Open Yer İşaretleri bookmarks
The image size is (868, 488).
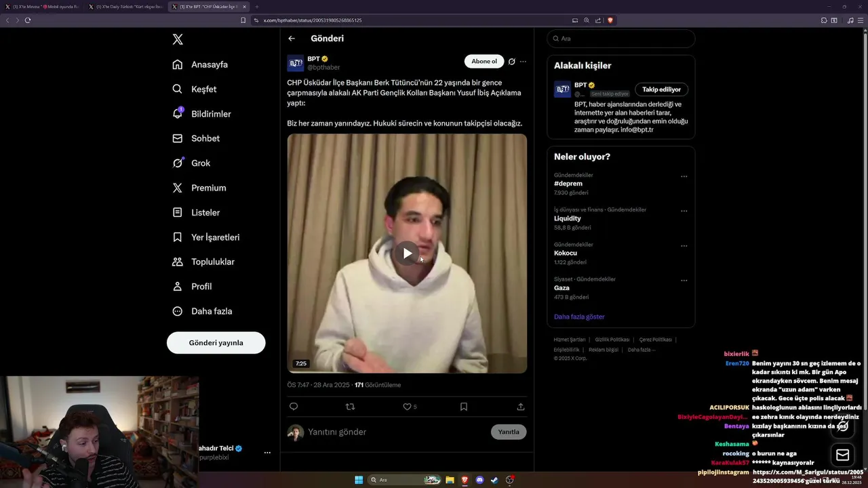tap(206, 237)
